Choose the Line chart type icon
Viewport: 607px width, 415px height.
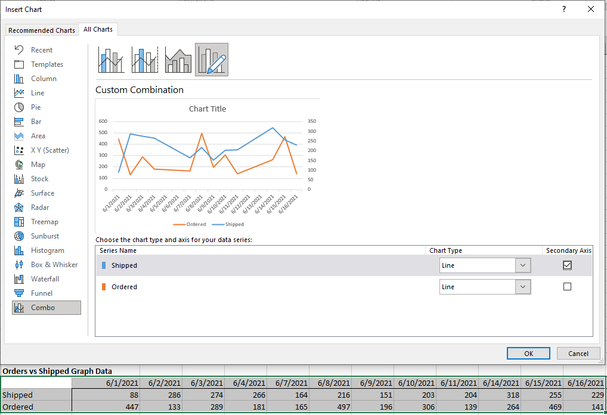point(19,93)
